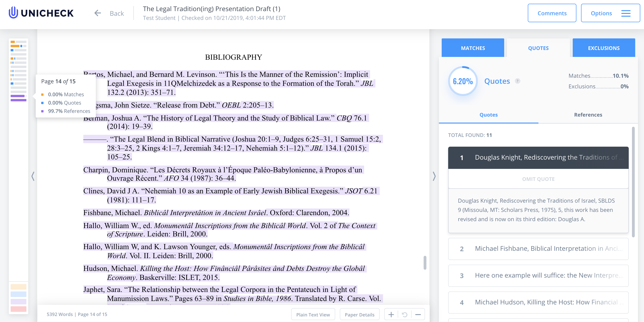Go to previous page with left chevron

tap(33, 176)
